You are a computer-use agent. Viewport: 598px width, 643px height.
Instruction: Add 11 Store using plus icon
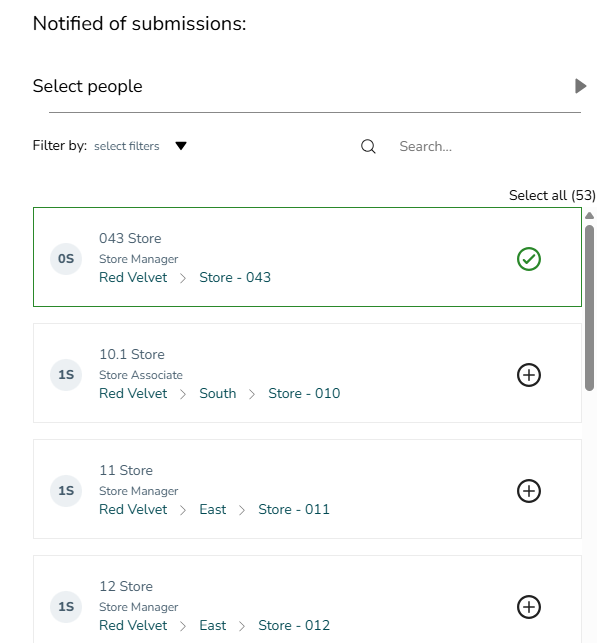tap(529, 491)
